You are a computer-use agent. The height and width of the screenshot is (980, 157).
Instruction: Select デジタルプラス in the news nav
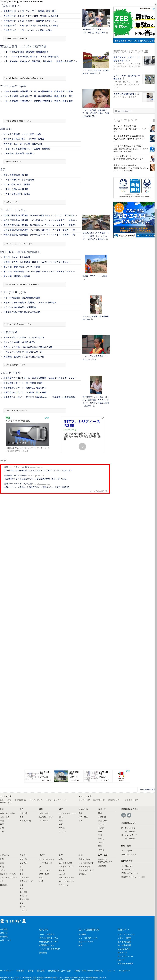click(x=36, y=800)
